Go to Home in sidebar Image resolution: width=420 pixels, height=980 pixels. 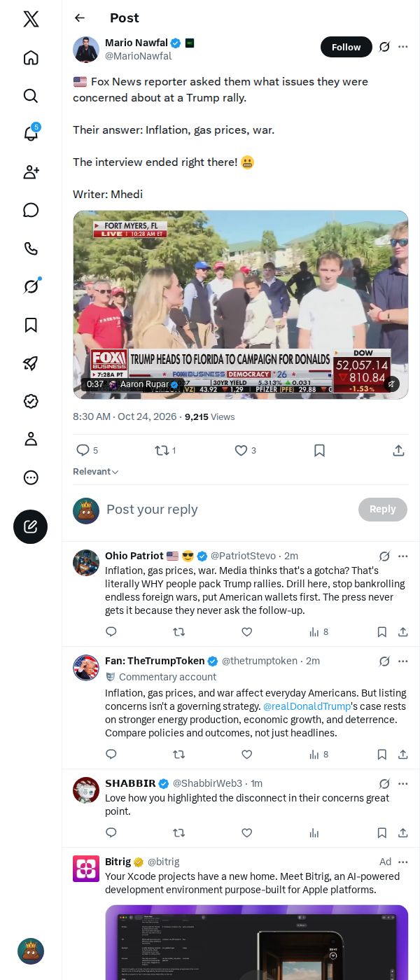pos(31,57)
